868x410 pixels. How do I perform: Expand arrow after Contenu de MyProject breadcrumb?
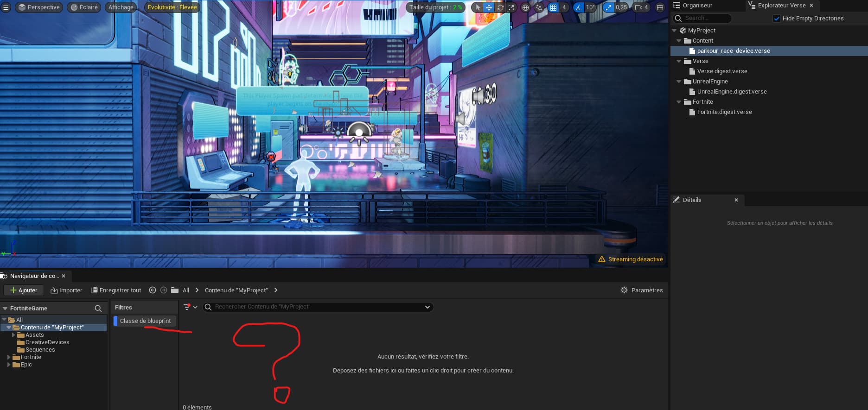pos(276,290)
